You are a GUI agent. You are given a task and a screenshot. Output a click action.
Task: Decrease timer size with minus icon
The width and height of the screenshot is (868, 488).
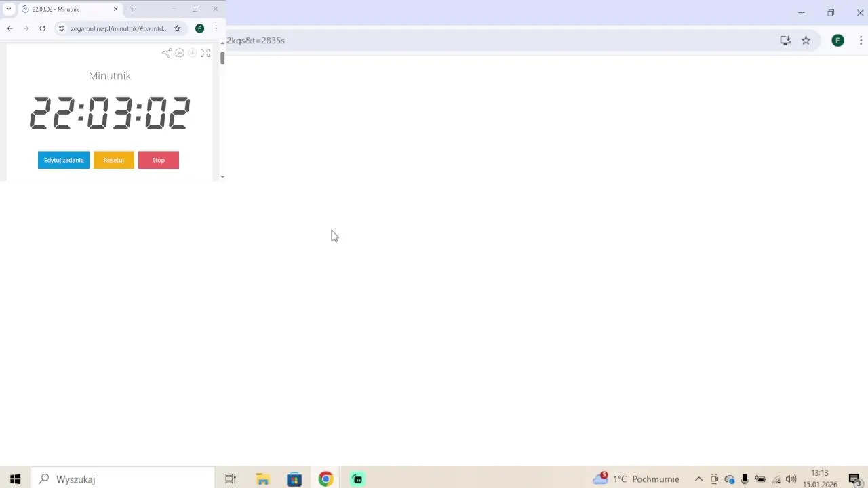[180, 53]
